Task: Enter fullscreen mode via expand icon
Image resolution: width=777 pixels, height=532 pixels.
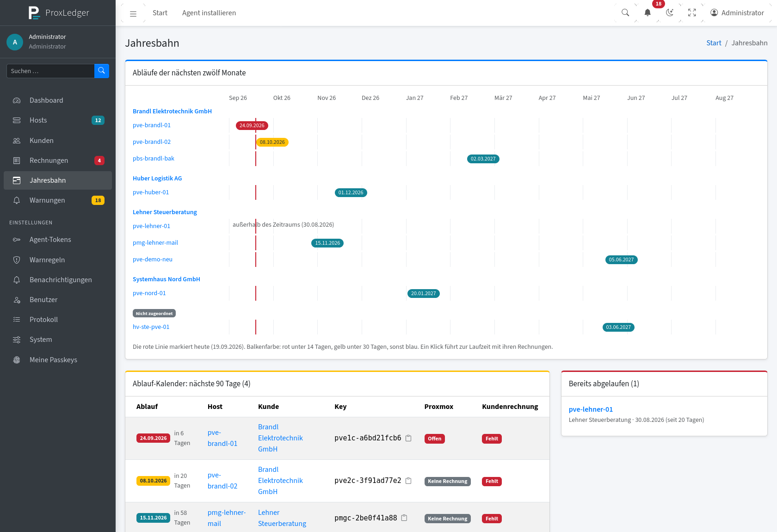Action: coord(692,13)
